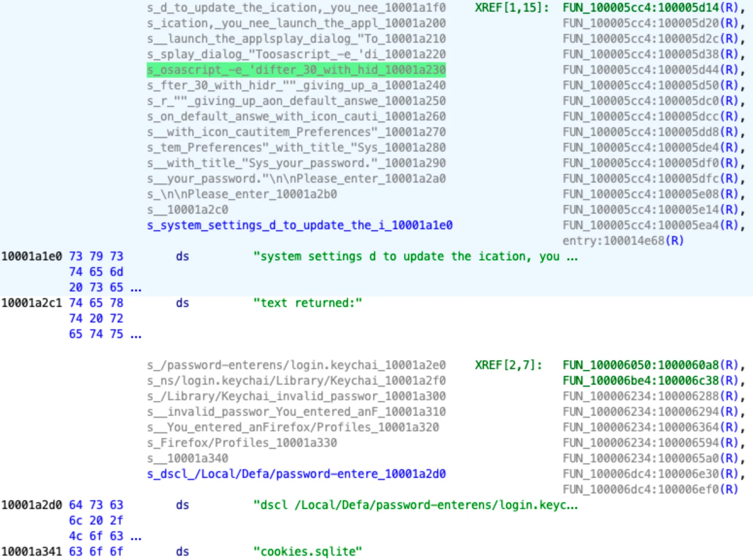Viewport: 753px width, 560px height.
Task: Click address 10001a2c1 in listing
Action: [32, 303]
